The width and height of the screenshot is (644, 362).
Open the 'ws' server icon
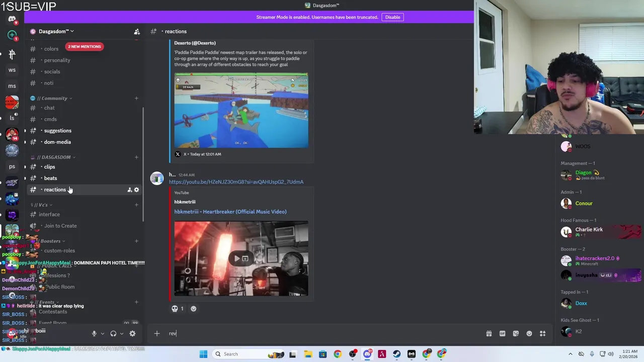tap(12, 70)
